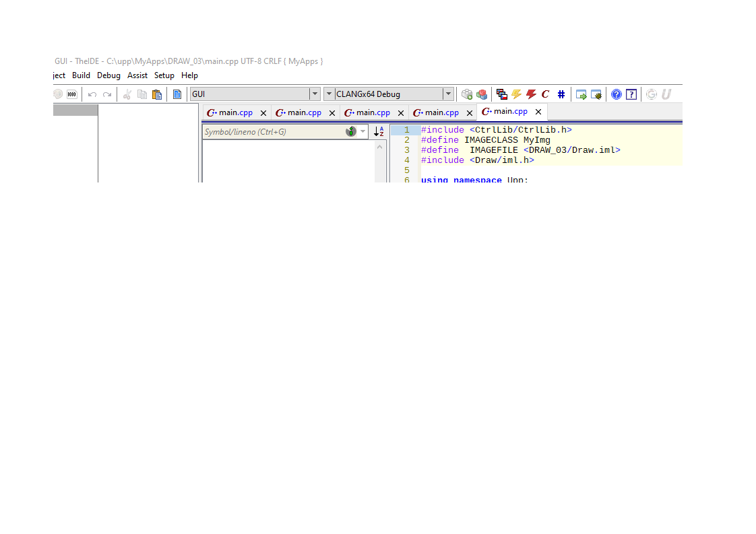
Task: Toggle A-Z sort in the navigator
Action: tap(379, 131)
